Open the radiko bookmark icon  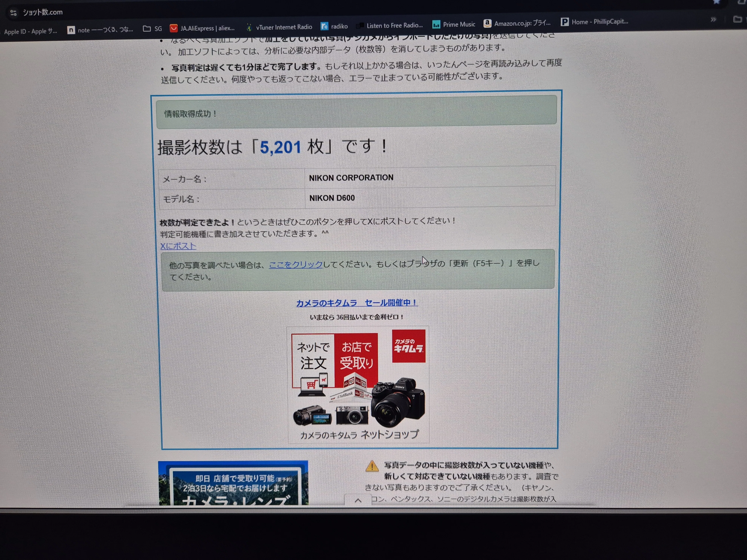pyautogui.click(x=324, y=26)
